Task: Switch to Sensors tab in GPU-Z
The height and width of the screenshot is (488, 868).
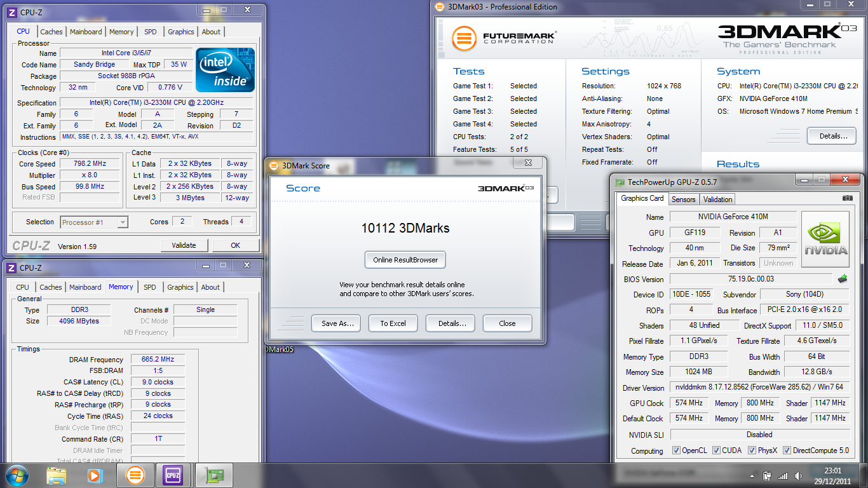Action: coord(684,199)
